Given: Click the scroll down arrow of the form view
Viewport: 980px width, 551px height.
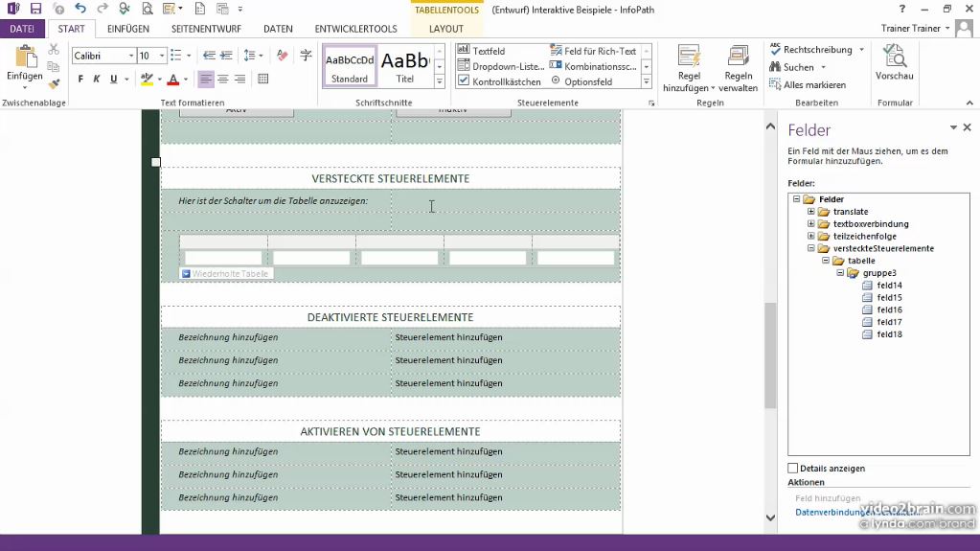Looking at the screenshot, I should [x=770, y=517].
